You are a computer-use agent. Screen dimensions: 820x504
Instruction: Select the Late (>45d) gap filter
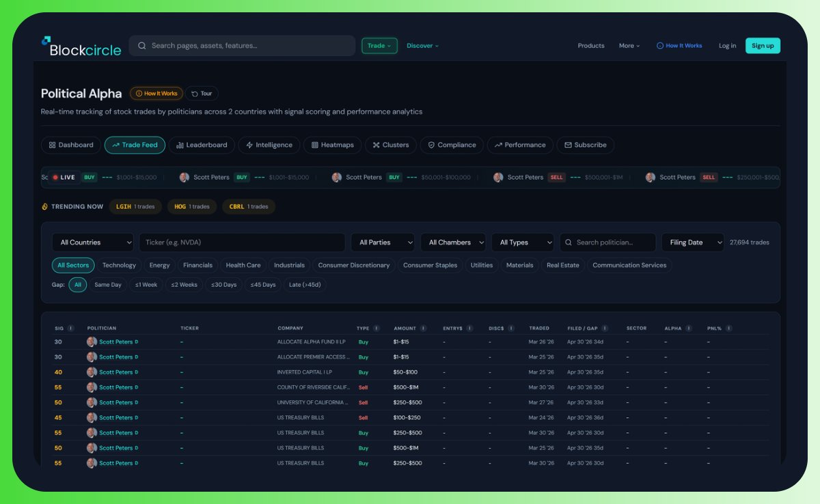click(x=305, y=285)
